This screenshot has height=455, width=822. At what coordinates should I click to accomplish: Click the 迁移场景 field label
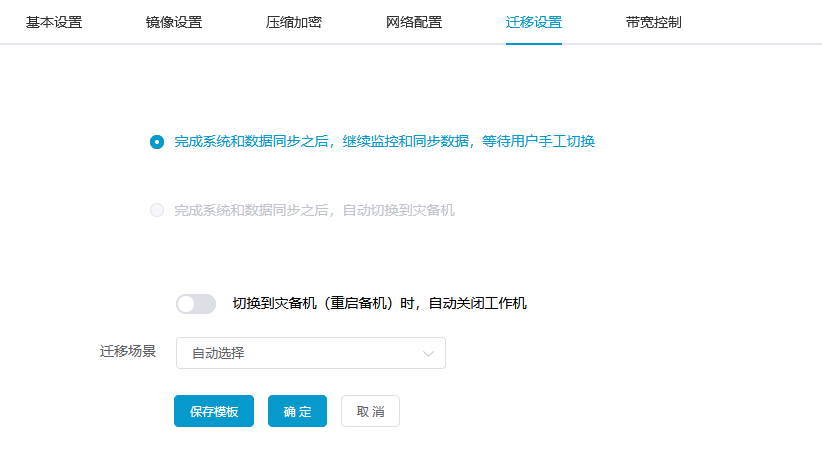128,351
